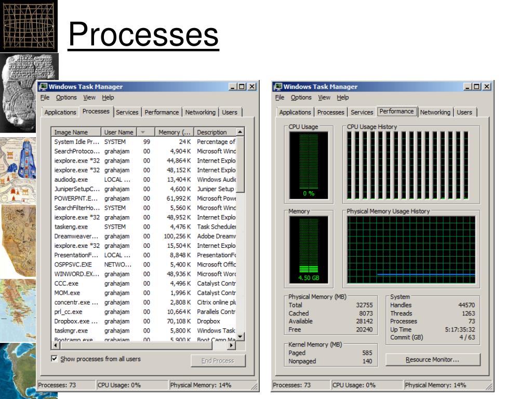Switch to Services tab in right window

[362, 112]
